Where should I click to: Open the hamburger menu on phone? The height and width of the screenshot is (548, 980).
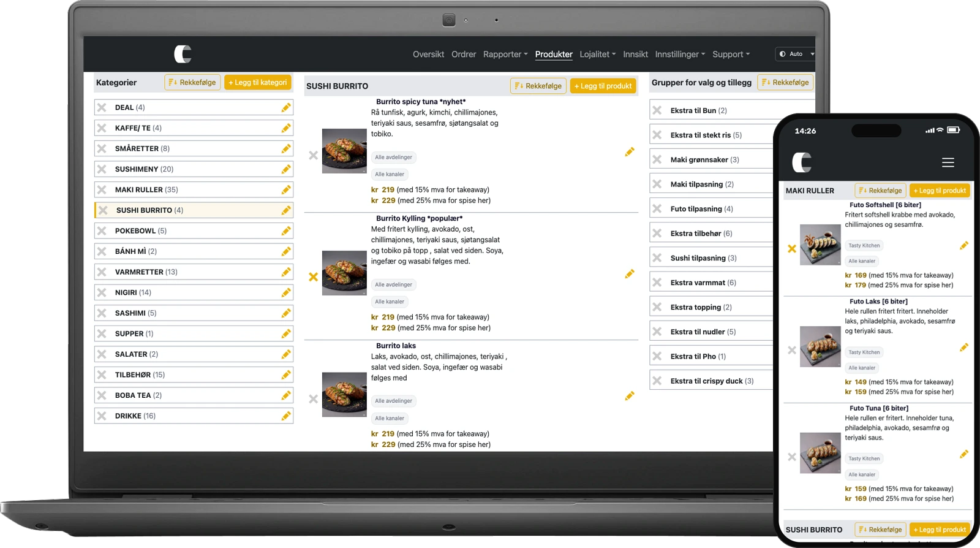(948, 162)
